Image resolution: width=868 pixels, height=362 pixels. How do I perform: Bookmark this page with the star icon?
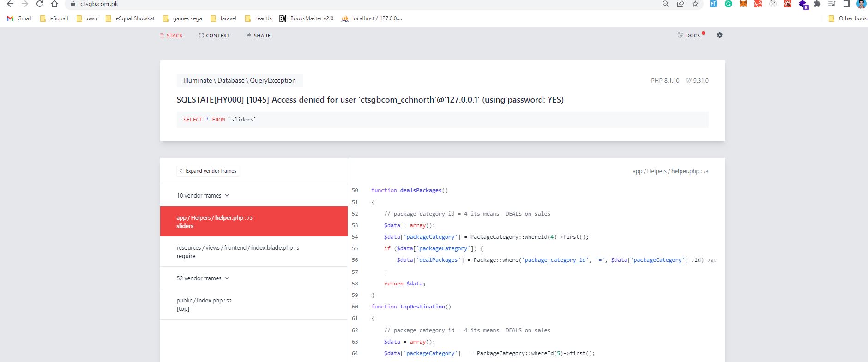pos(695,4)
